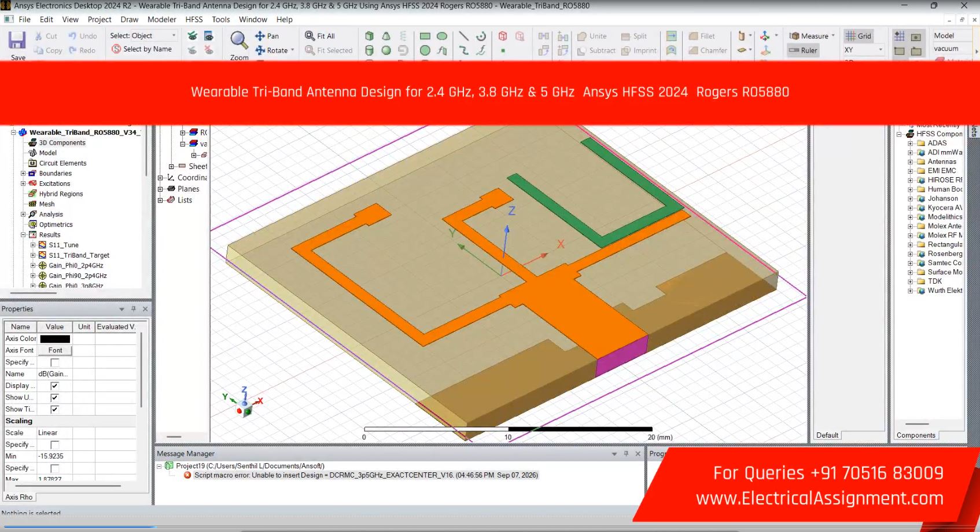Expand the Antennas component folder

click(x=910, y=162)
